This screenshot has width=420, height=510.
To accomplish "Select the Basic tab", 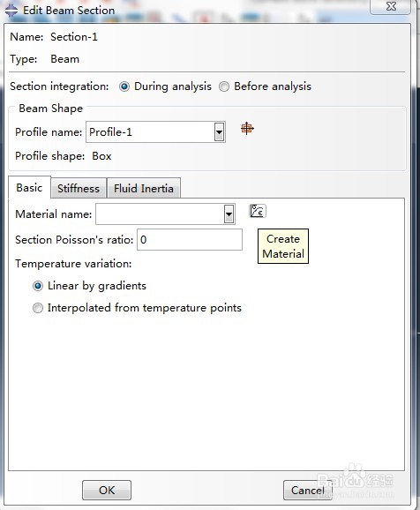I will (x=29, y=188).
